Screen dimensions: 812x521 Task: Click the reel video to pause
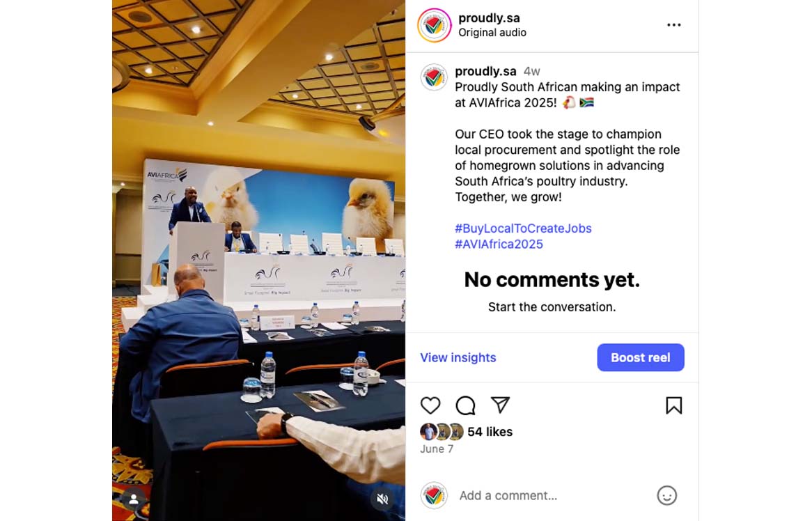(258, 260)
